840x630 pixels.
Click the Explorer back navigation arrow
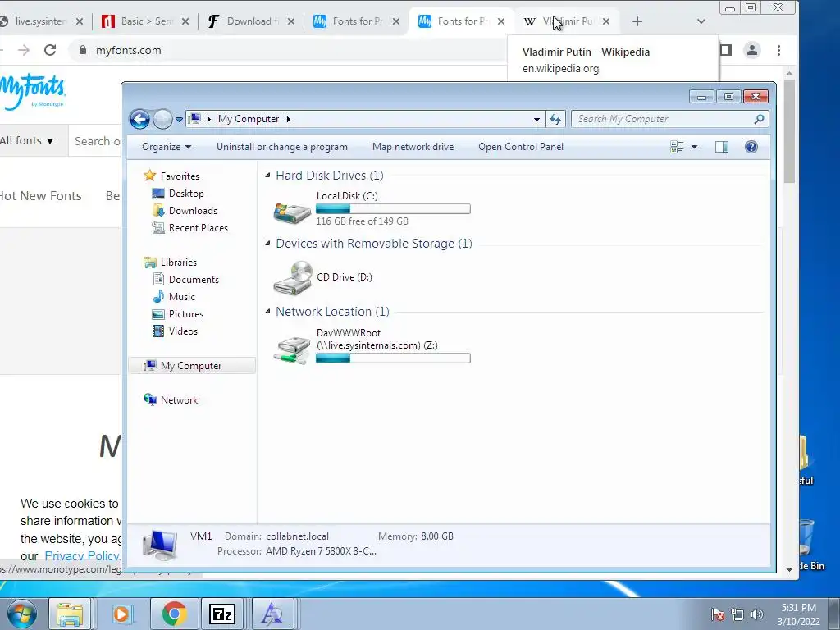(139, 119)
